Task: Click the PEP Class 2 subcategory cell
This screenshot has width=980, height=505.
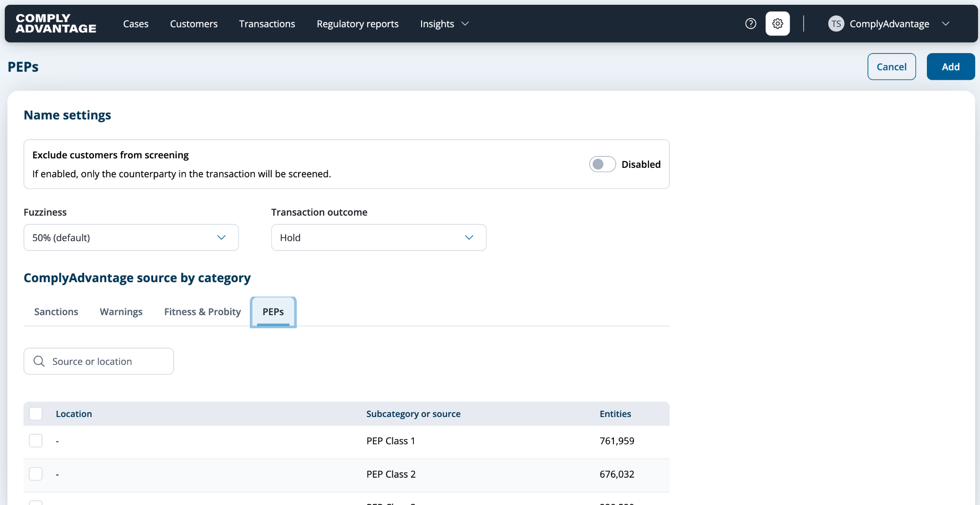Action: point(391,474)
